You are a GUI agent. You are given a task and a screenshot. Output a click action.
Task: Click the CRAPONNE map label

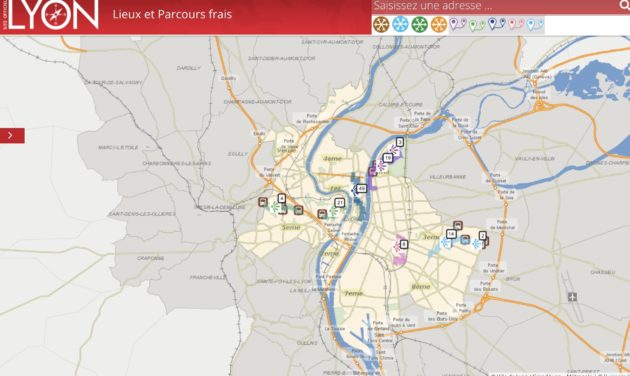click(x=150, y=258)
